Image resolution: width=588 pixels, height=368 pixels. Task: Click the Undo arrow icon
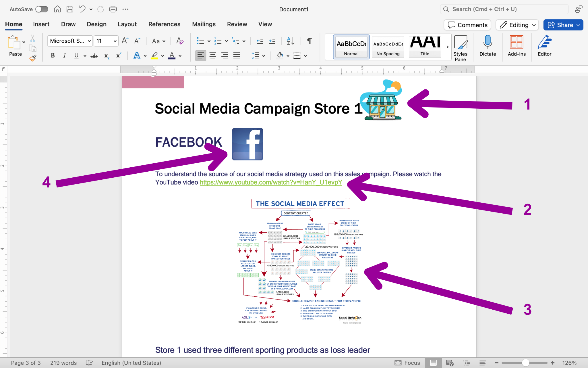82,9
